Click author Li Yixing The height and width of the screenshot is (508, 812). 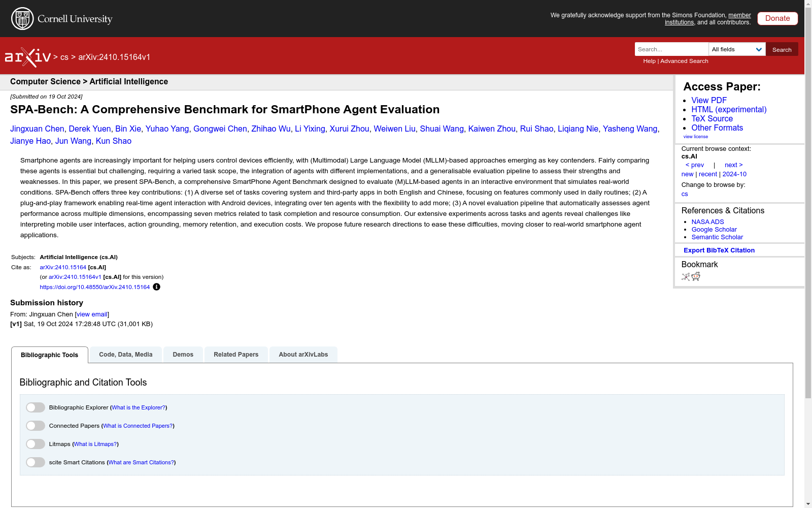pos(310,129)
